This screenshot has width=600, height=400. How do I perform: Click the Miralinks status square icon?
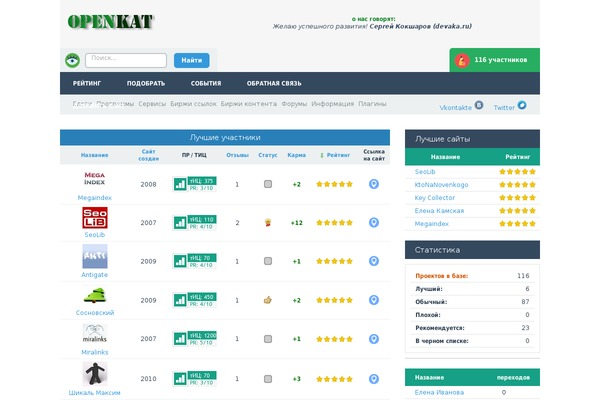[x=268, y=339]
